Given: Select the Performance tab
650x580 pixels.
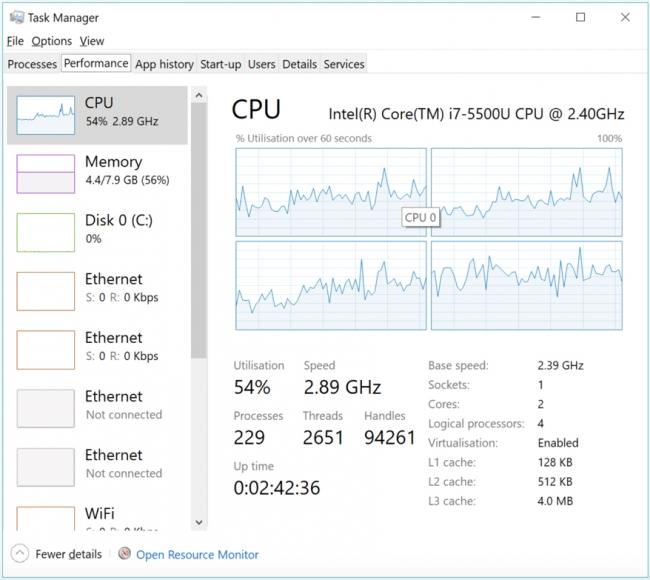Looking at the screenshot, I should pos(96,63).
